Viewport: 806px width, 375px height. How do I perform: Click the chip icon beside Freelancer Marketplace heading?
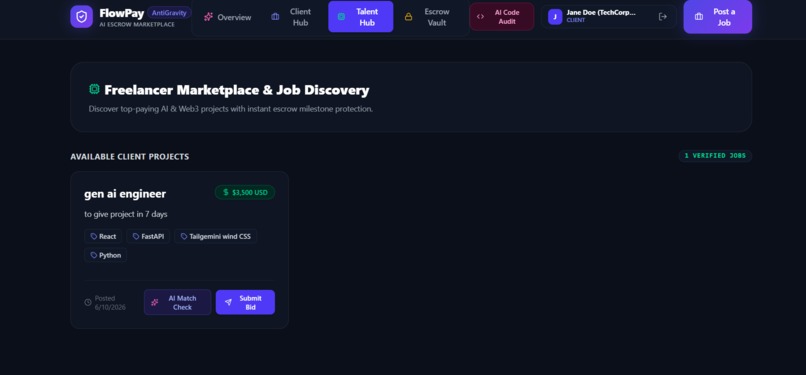[94, 89]
